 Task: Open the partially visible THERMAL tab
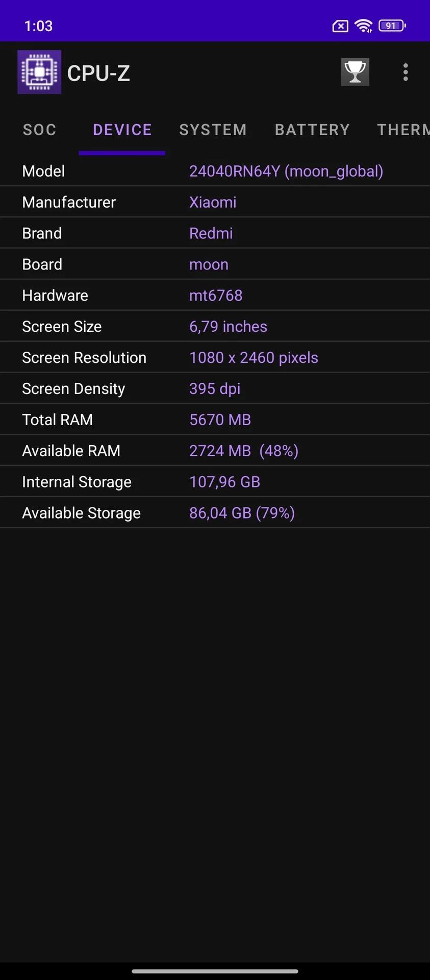click(403, 130)
